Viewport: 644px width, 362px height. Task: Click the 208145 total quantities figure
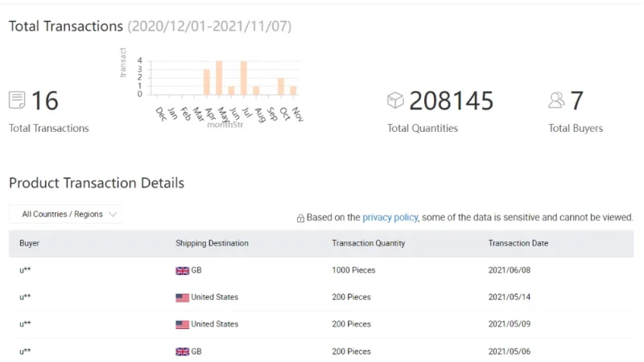(x=451, y=101)
